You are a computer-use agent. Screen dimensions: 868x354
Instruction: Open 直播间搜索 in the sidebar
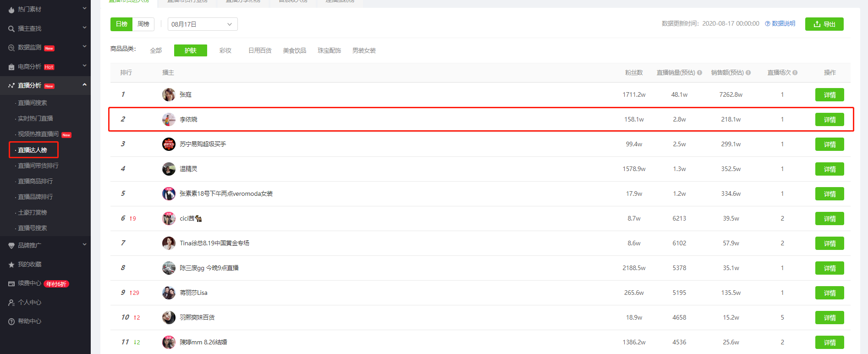pos(33,103)
